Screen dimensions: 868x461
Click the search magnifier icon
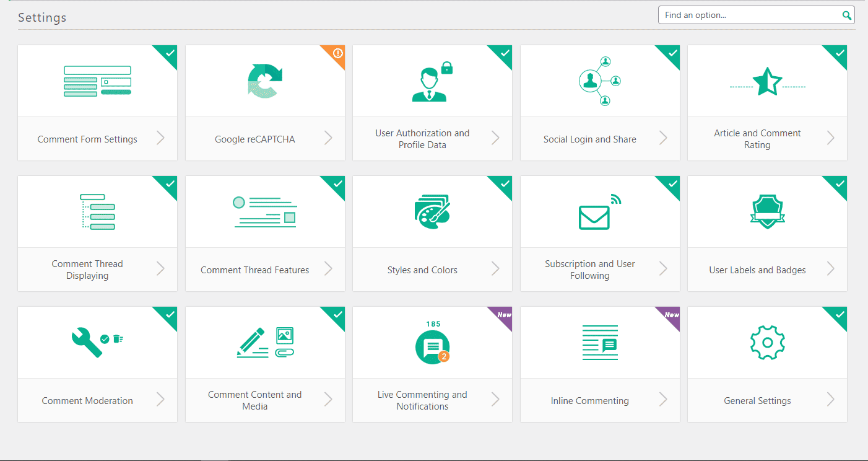[x=846, y=15]
